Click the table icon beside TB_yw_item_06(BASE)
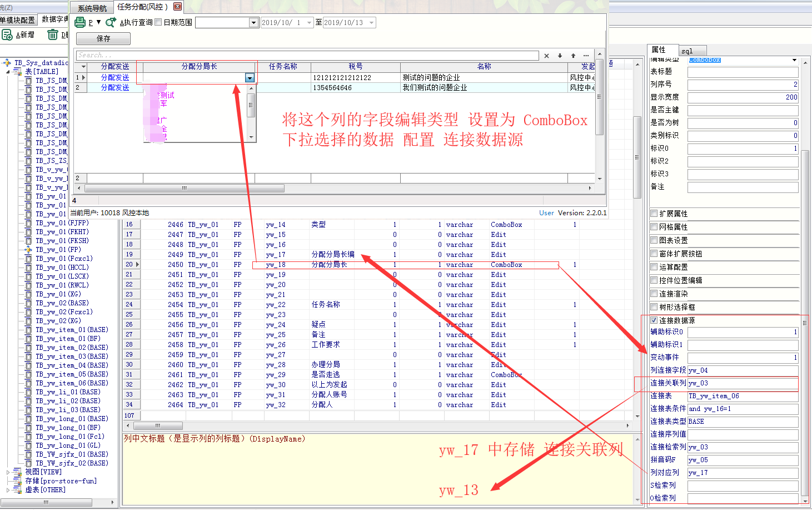The height and width of the screenshot is (510, 812). 28,383
